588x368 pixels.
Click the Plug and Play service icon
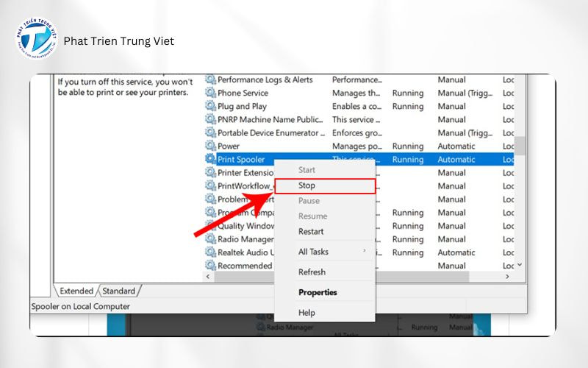[211, 106]
